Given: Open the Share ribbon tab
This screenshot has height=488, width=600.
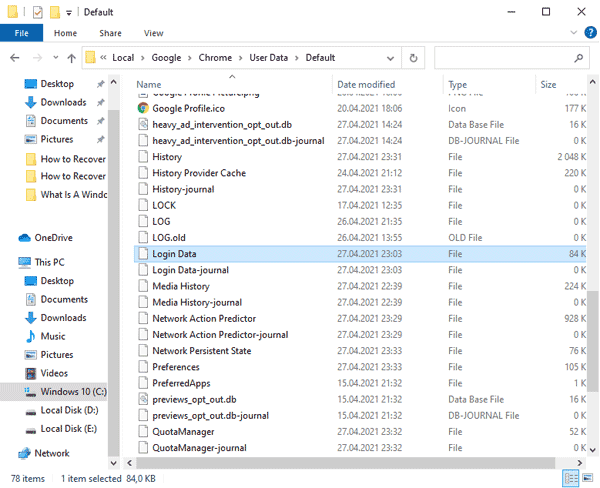Looking at the screenshot, I should (x=110, y=33).
